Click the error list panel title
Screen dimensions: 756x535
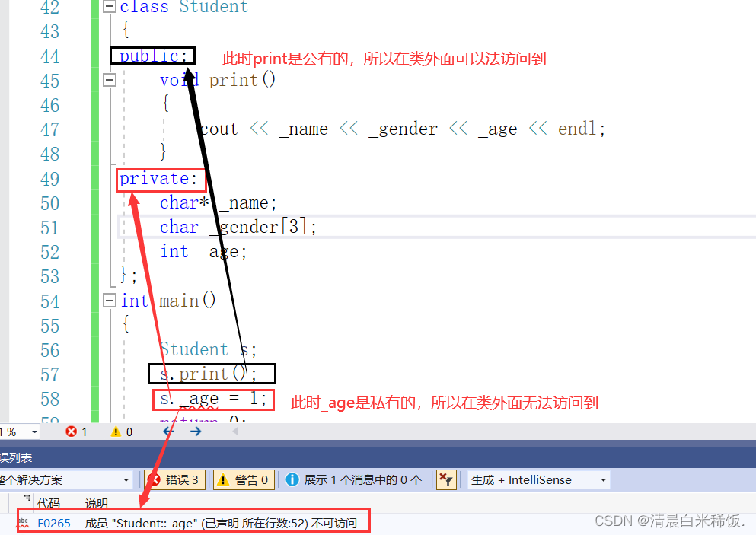16,457
